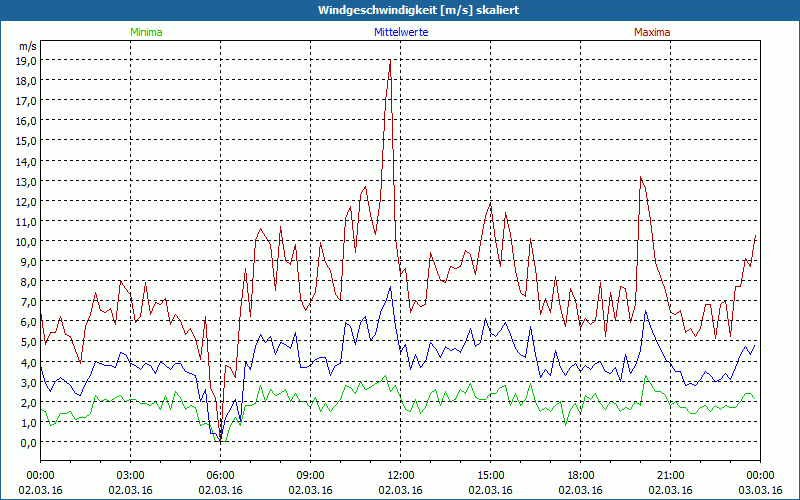Click the '1,0' y-axis value
Viewport: 800px width, 500px height.
coord(29,422)
